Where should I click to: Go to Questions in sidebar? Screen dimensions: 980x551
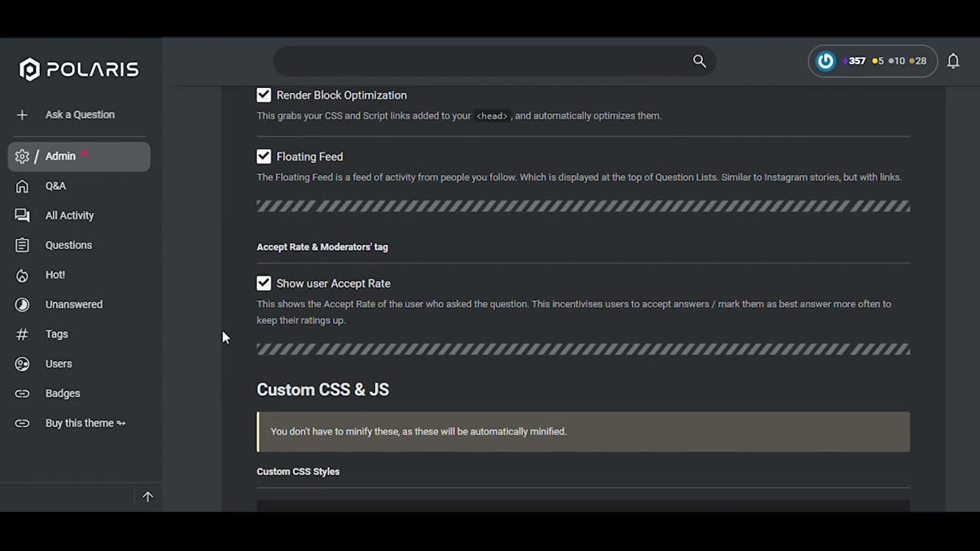click(68, 245)
